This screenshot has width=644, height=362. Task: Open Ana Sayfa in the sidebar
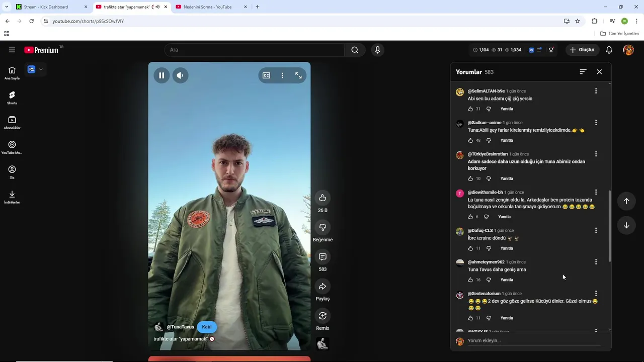[x=12, y=73]
